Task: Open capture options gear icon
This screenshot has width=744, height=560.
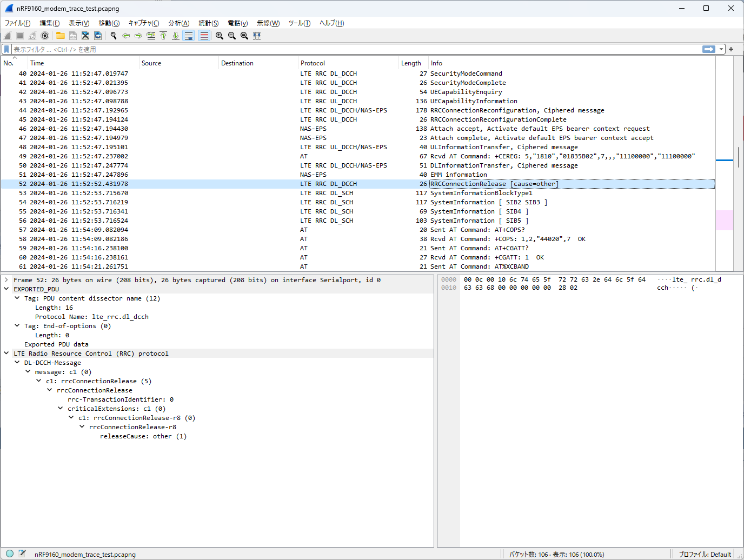Action: (x=45, y=36)
